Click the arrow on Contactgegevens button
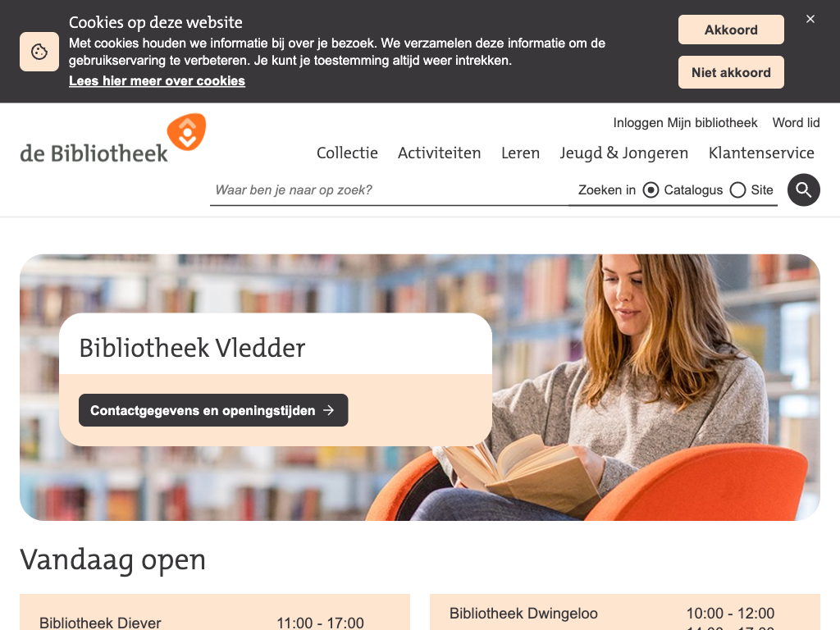 pos(328,410)
